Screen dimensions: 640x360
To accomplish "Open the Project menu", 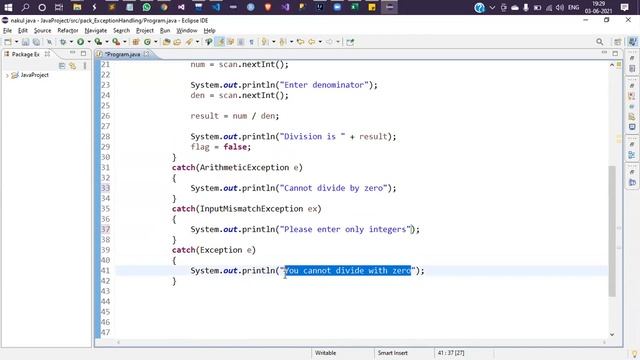I will 144,31.
